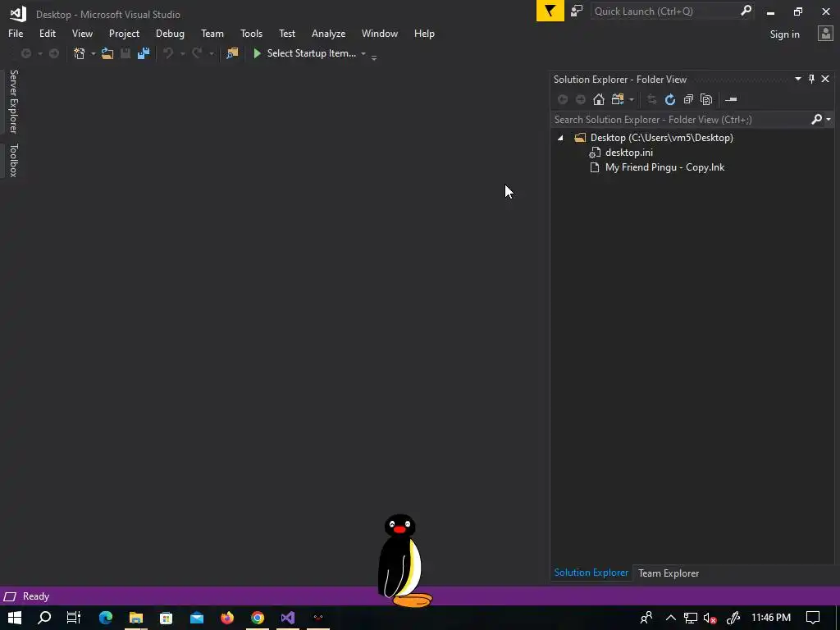
Task: Click the Navigate Forward toolbar icon
Action: pyautogui.click(x=54, y=53)
